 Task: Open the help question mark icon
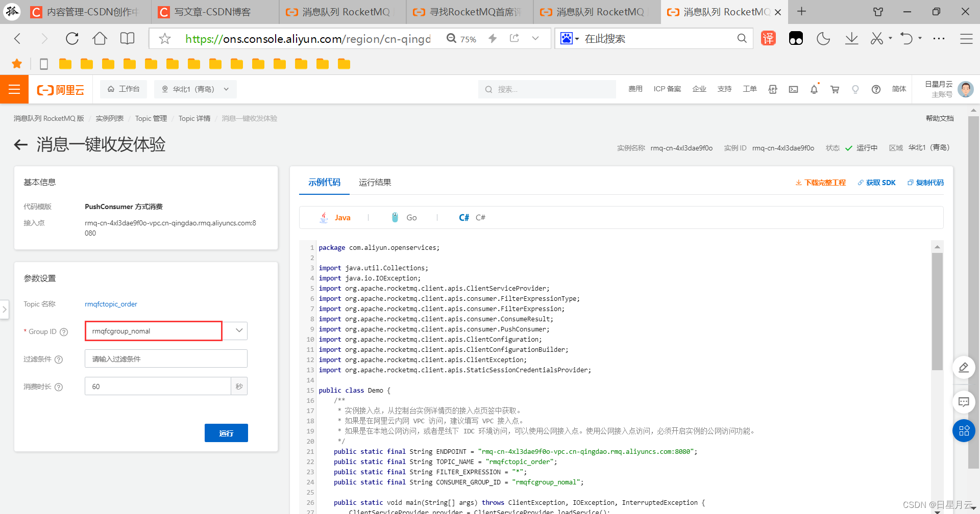coord(876,89)
